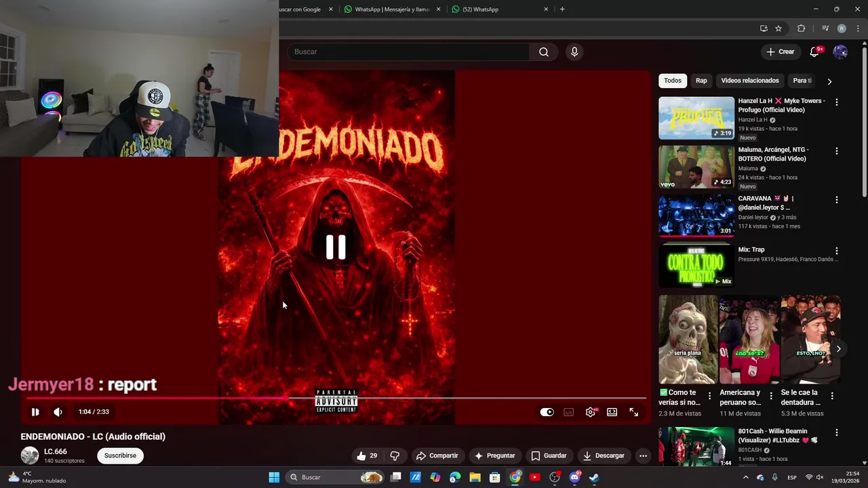
Task: Click the YouTube search magnifier button
Action: pos(544,52)
